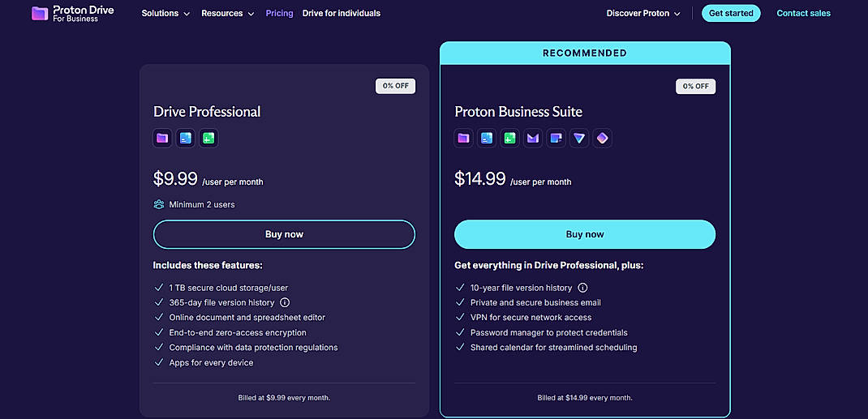Click Drive icon under Proton Business Suite
This screenshot has height=419, width=868.
(463, 139)
